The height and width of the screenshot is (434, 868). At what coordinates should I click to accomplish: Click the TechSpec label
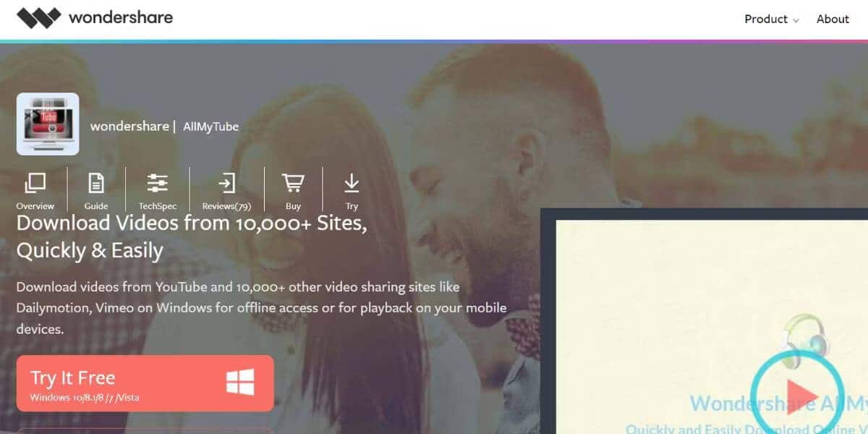point(157,206)
